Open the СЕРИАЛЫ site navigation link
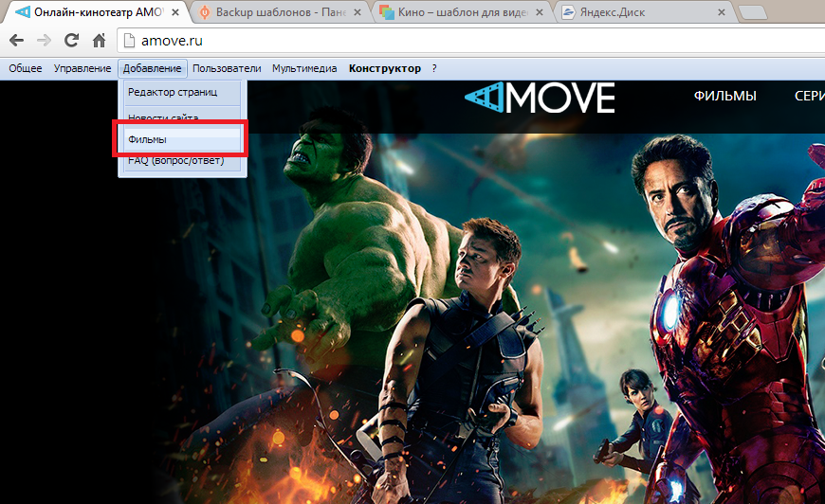The image size is (825, 504). 809,96
